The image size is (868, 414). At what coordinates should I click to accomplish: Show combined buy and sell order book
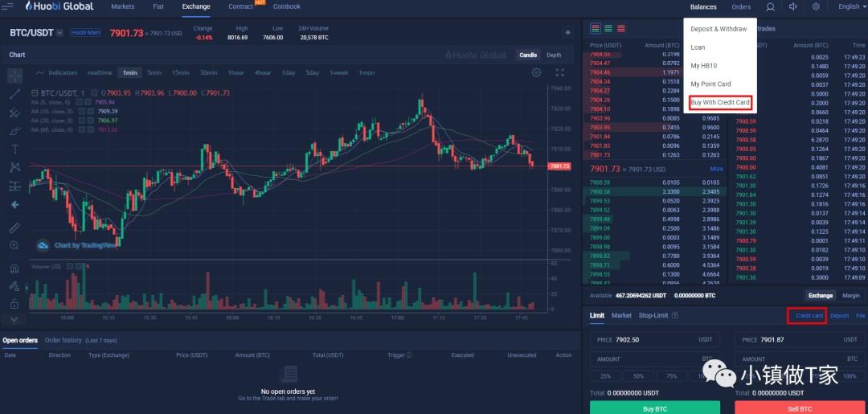coord(596,28)
